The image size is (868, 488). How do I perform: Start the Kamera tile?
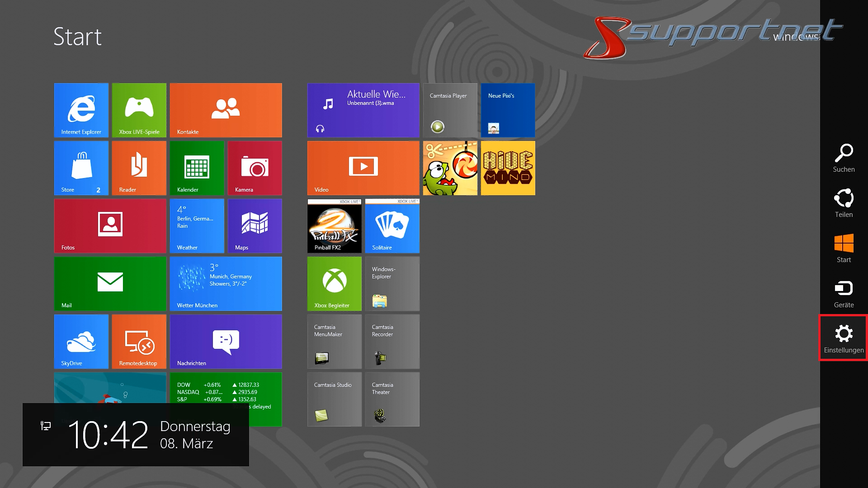click(255, 168)
